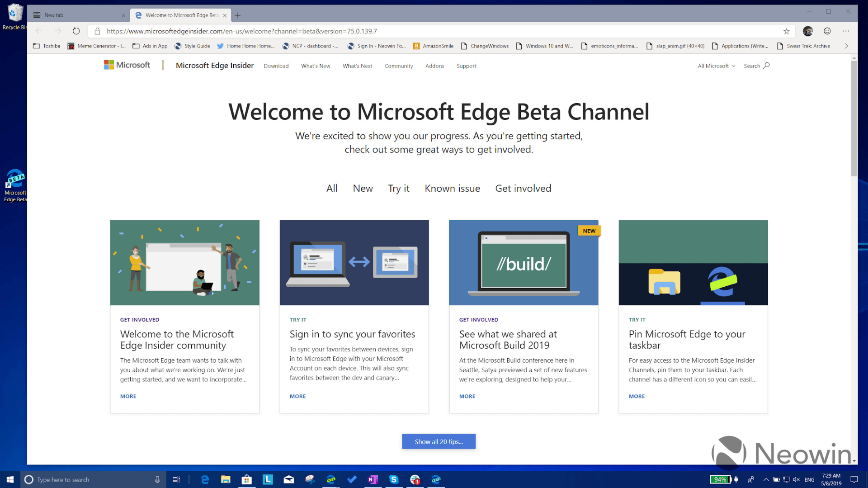Expand the All Microsoft dropdown

[x=716, y=66]
